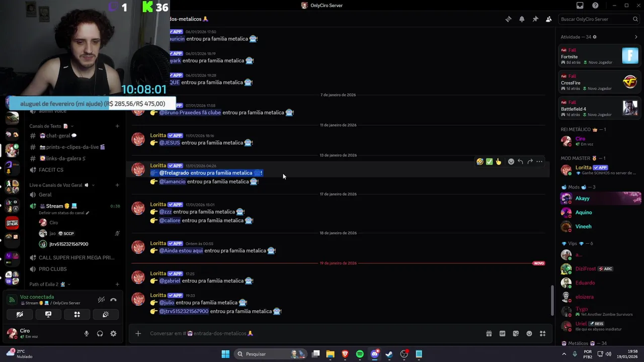Reply to the hovered Loritta message

[x=520, y=161]
